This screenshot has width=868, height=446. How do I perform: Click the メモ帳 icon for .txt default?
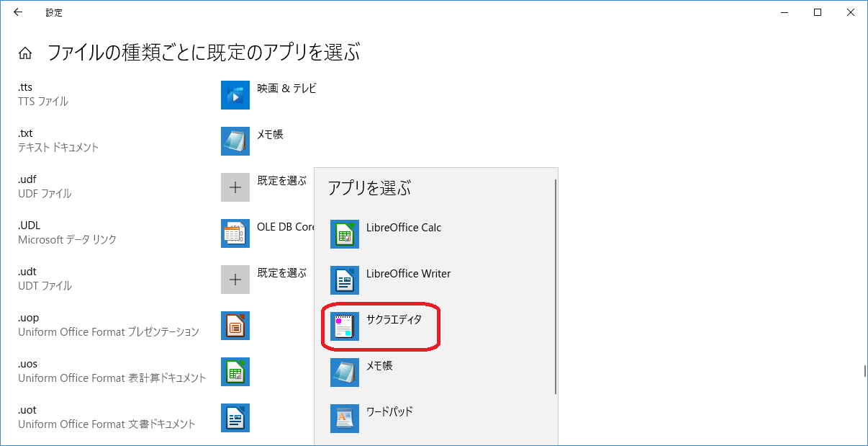point(235,141)
